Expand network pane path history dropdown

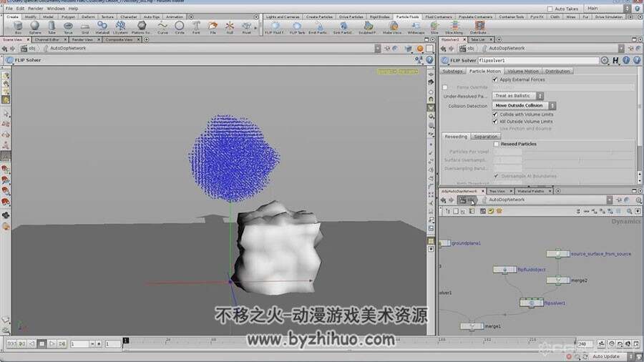click(x=609, y=200)
